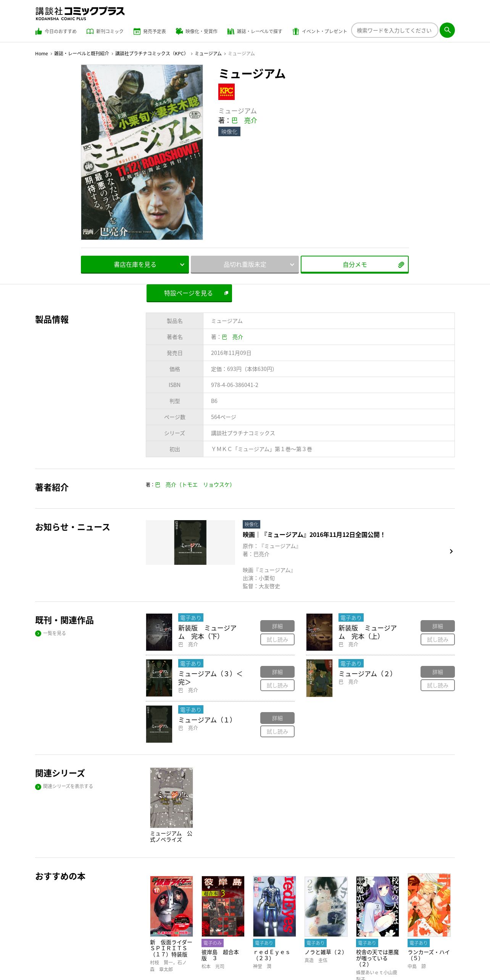Click 詳細 for 新装版 ミュージアム 完本（下）
This screenshot has width=490, height=980.
tap(277, 626)
